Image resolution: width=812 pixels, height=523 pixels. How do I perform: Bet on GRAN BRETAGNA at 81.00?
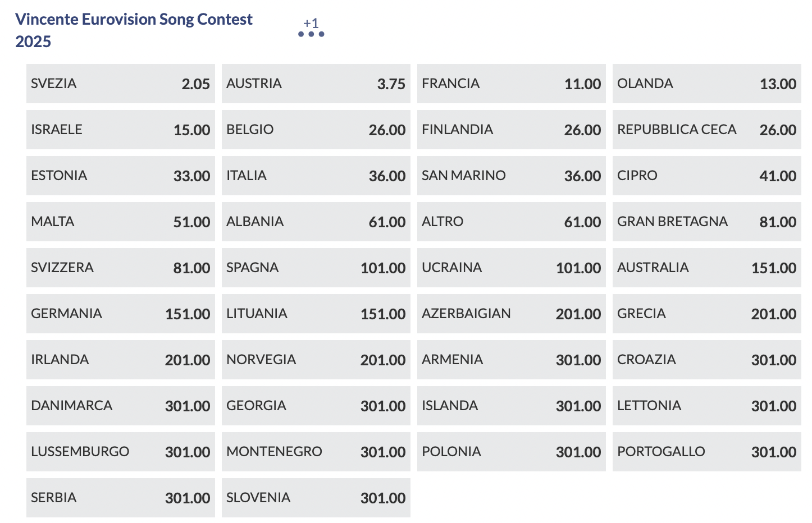point(706,222)
